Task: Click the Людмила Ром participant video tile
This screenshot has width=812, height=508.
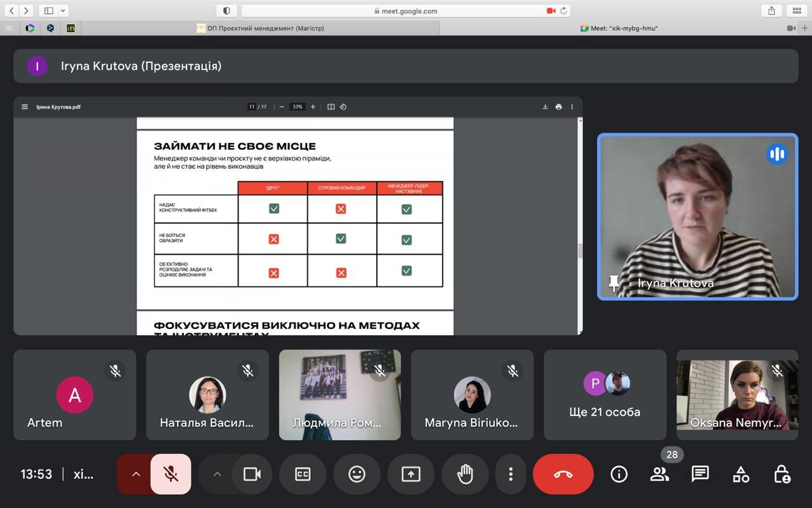Action: (340, 395)
